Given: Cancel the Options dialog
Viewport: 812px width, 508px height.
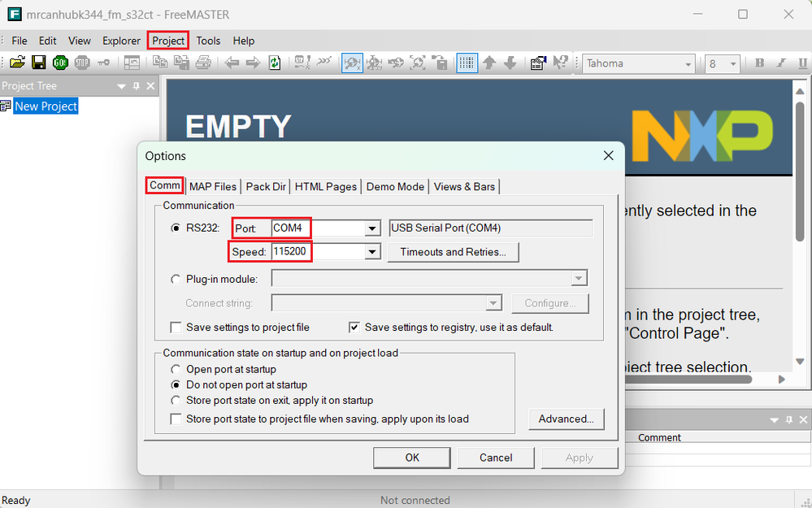Looking at the screenshot, I should (496, 458).
